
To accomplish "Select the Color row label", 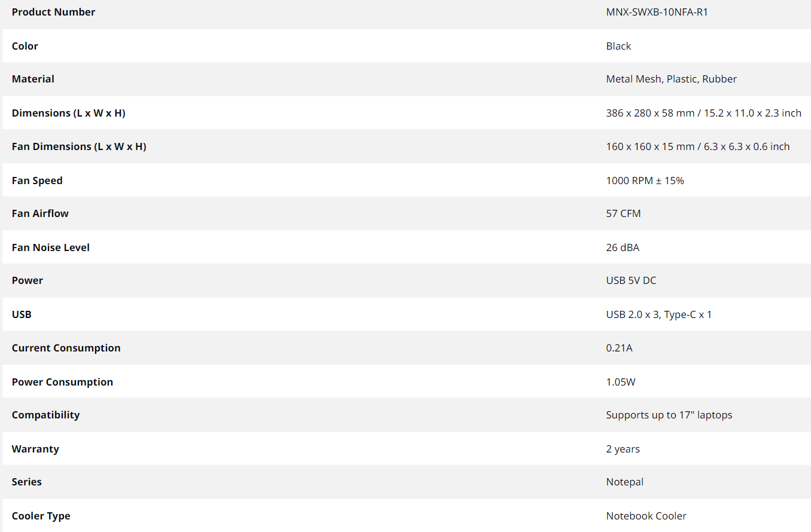I will [x=25, y=46].
